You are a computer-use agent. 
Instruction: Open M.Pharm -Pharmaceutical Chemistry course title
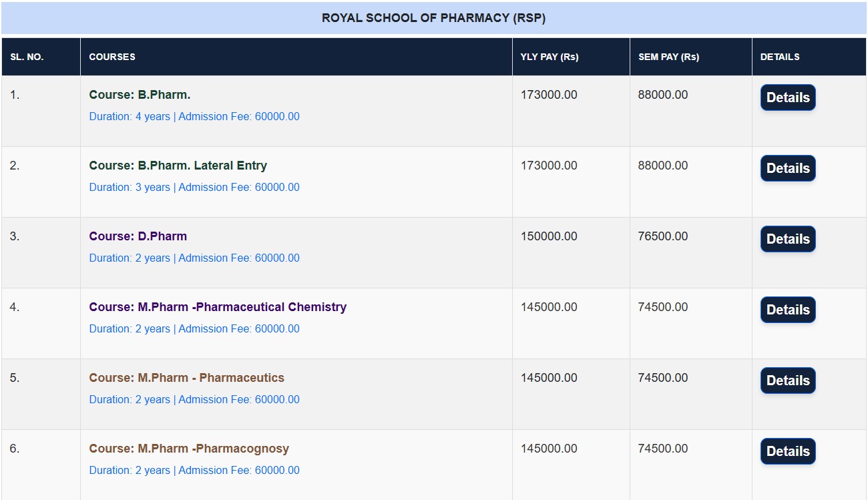click(218, 307)
